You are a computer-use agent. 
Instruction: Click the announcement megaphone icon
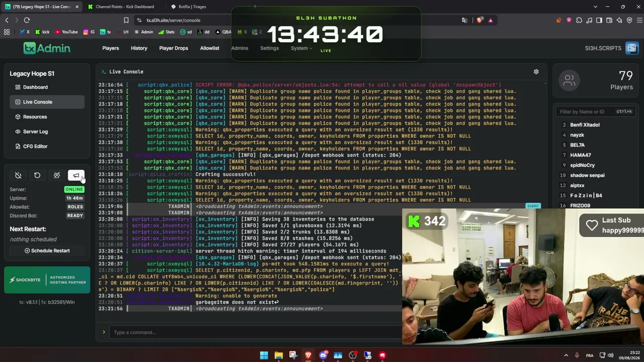pyautogui.click(x=76, y=175)
